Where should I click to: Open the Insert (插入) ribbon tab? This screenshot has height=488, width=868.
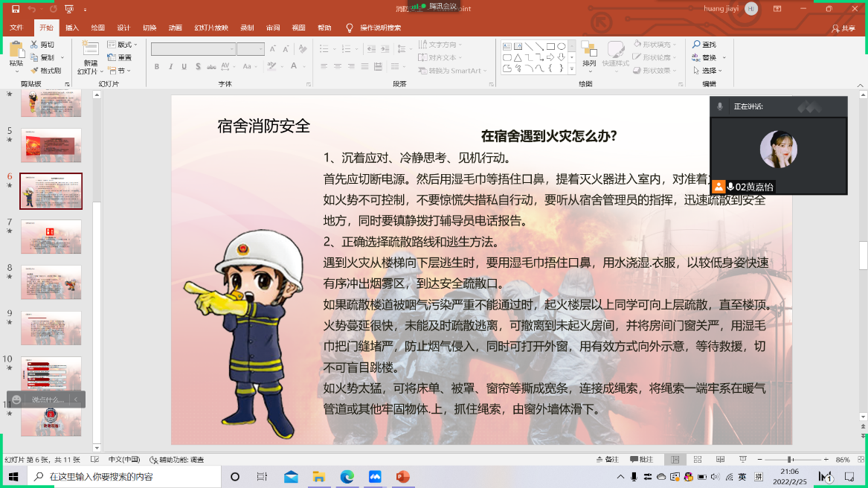point(72,28)
